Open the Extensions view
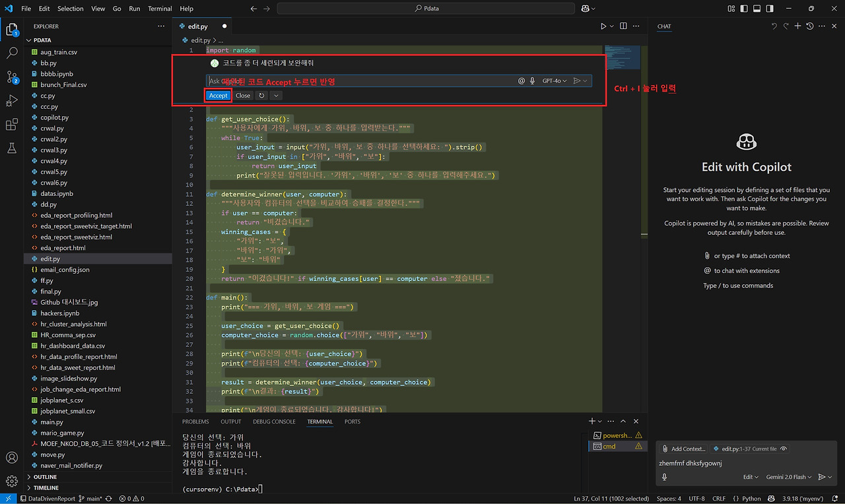Viewport: 845px width, 504px height. (12, 125)
